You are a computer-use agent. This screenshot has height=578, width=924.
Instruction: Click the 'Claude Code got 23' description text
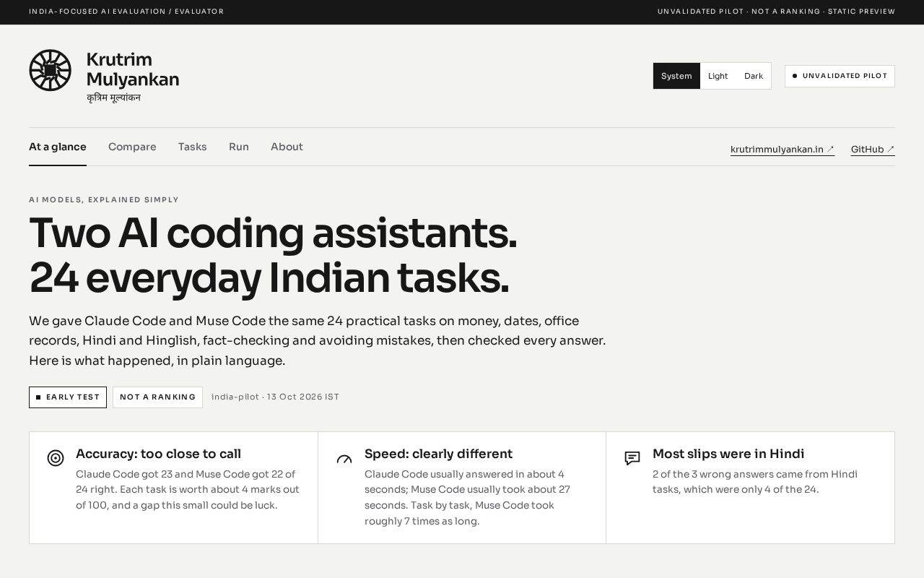tap(188, 490)
